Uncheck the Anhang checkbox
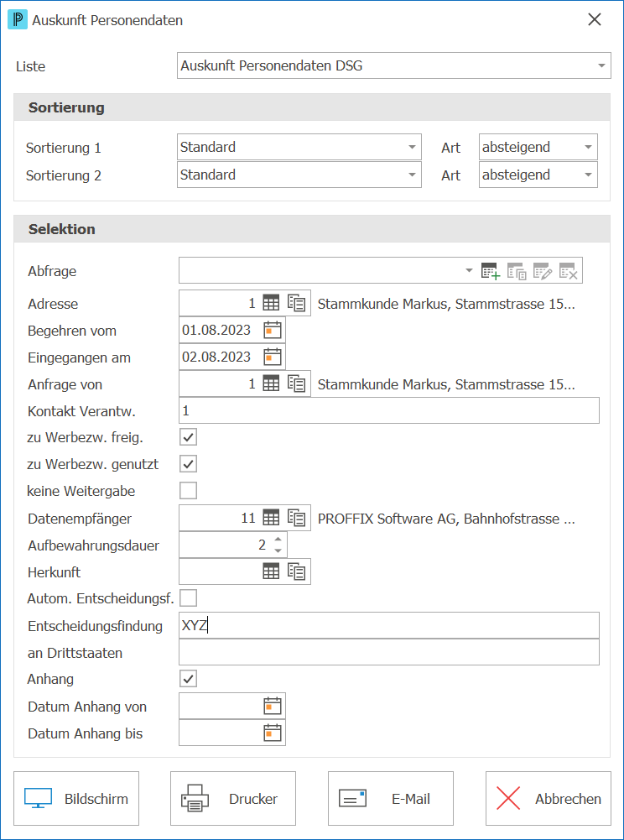Viewport: 624px width, 840px height. (188, 679)
